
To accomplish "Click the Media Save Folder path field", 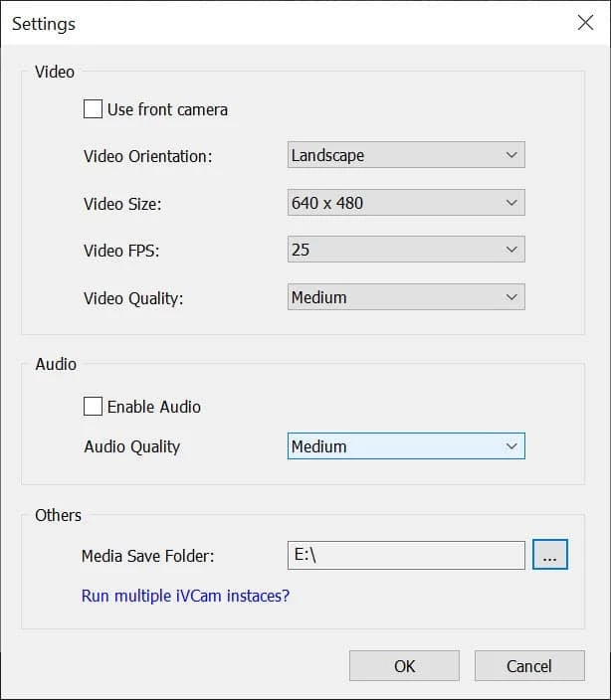I will click(x=406, y=556).
